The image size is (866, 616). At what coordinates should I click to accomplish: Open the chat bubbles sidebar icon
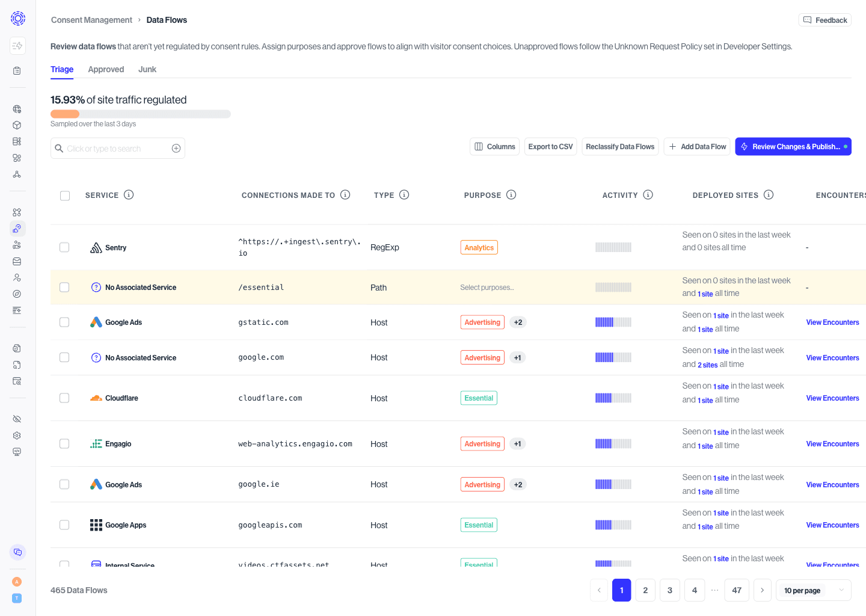[x=17, y=552]
